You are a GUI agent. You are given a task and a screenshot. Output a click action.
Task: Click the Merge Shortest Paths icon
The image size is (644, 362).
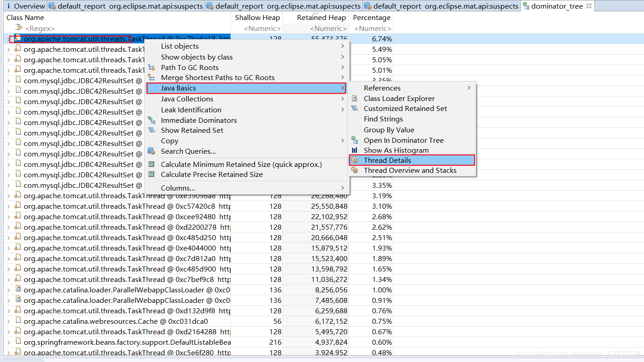(x=151, y=78)
